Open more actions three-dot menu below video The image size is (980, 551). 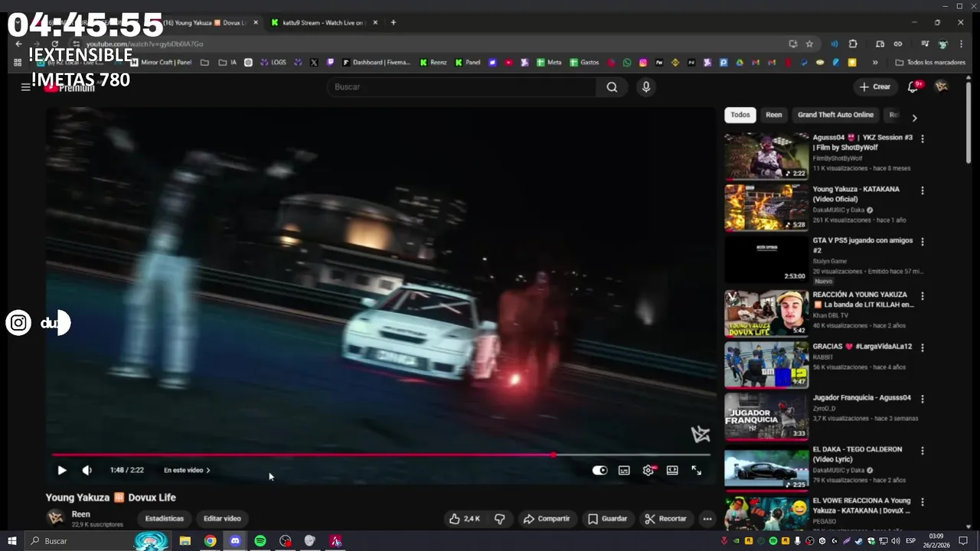[x=707, y=519]
